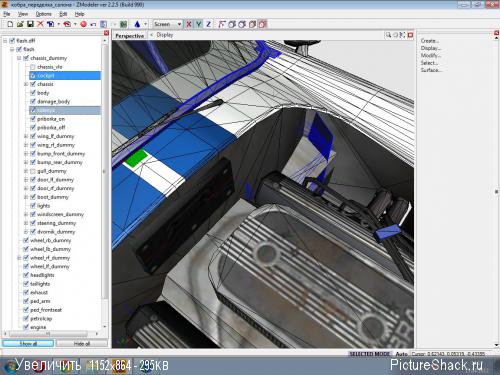The image size is (500, 375).
Task: Select the ped_frontseat tree item
Action: [x=46, y=310]
